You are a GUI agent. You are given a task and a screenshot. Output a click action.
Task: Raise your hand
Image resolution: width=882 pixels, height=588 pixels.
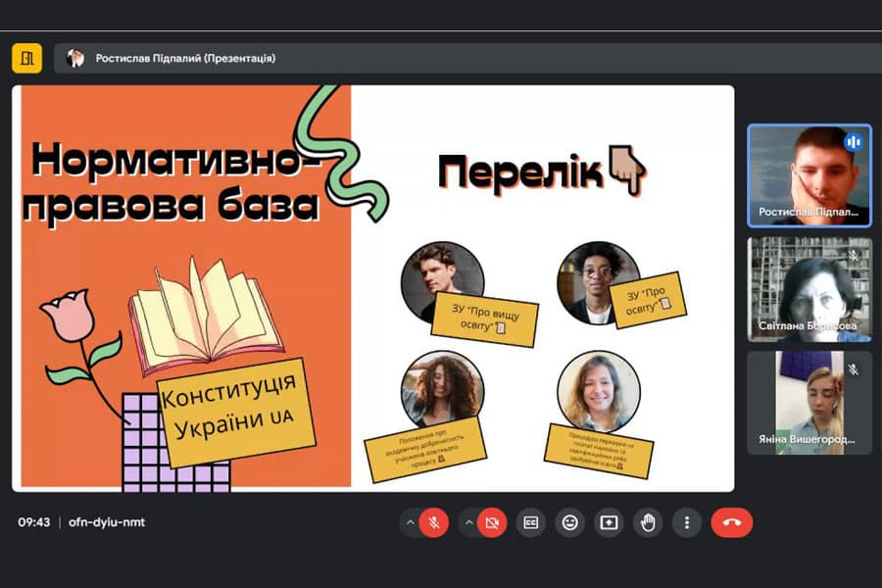click(x=647, y=522)
